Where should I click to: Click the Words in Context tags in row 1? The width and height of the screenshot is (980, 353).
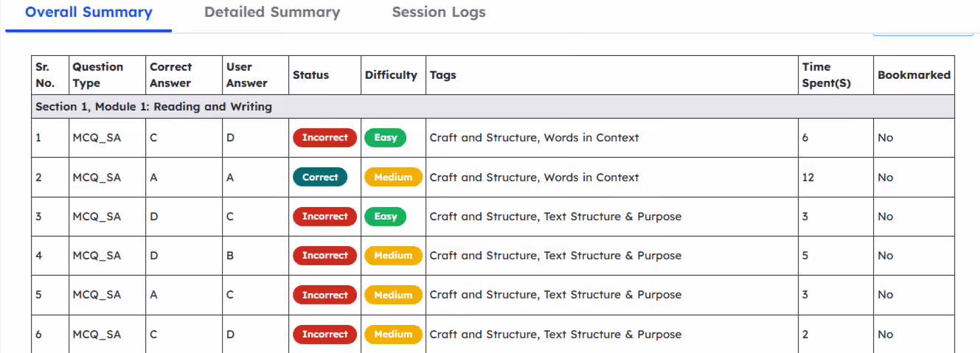pos(591,138)
